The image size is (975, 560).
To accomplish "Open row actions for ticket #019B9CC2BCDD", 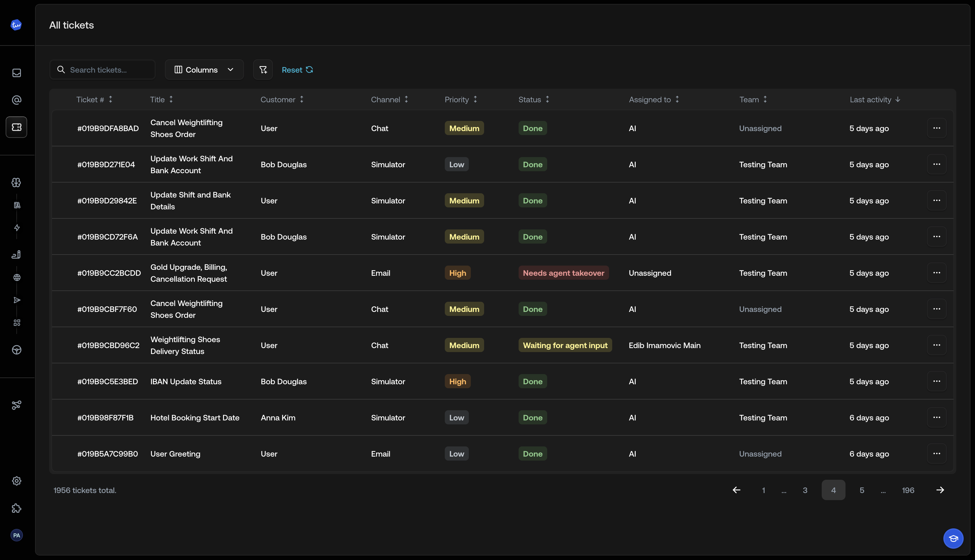I will pos(937,273).
